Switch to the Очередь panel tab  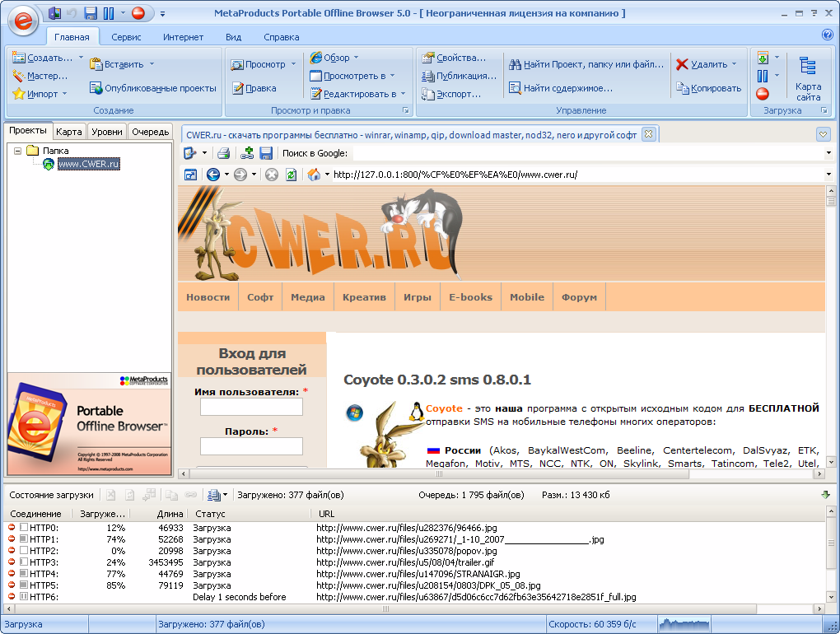(x=150, y=132)
